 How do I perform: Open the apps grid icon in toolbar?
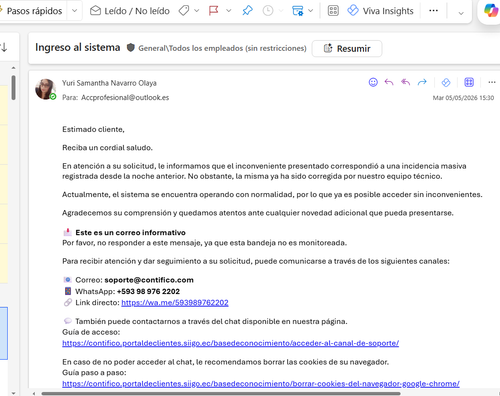tap(333, 11)
